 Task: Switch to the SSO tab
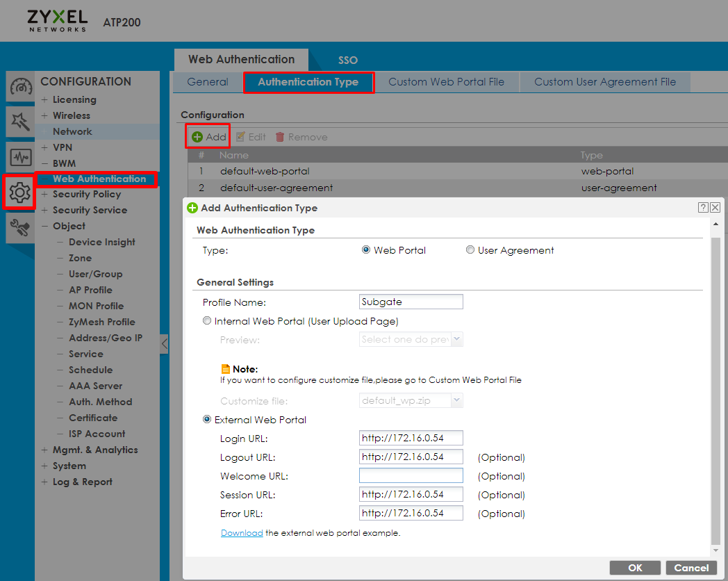point(348,60)
